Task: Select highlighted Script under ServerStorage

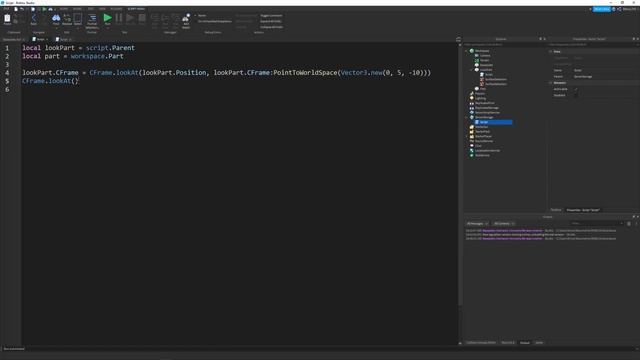Action: pyautogui.click(x=492, y=122)
